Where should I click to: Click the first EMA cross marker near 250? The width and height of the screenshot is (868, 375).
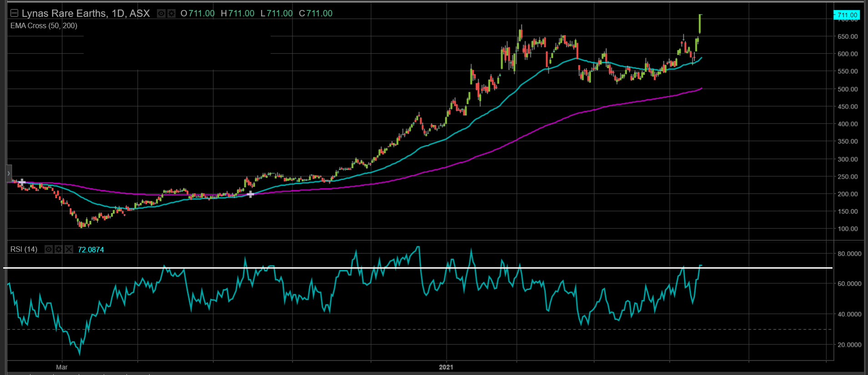tap(21, 182)
